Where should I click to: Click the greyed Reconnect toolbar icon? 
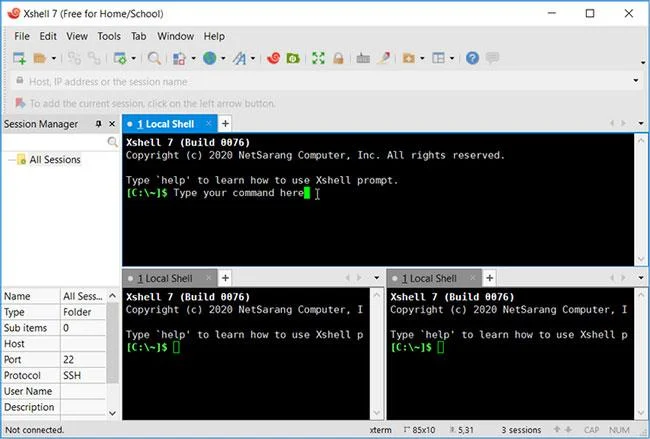(x=74, y=58)
